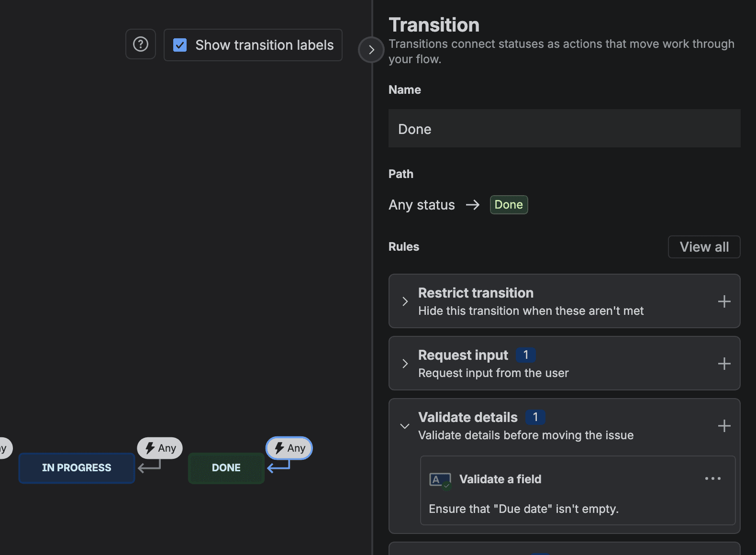Expand the Request input section
Viewport: 756px width, 555px height.
click(x=405, y=364)
